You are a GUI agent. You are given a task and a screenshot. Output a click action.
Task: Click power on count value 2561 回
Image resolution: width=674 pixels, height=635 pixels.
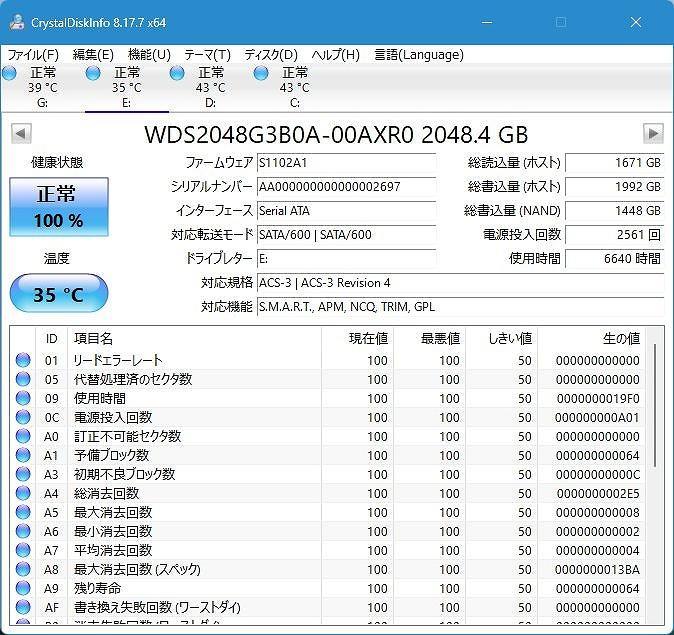point(614,235)
